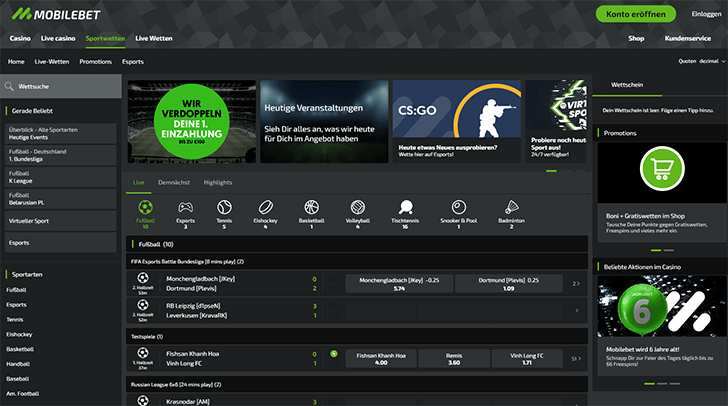Open the Live Wetten menu item
Viewport: 728px width, 406px height.
tap(154, 39)
